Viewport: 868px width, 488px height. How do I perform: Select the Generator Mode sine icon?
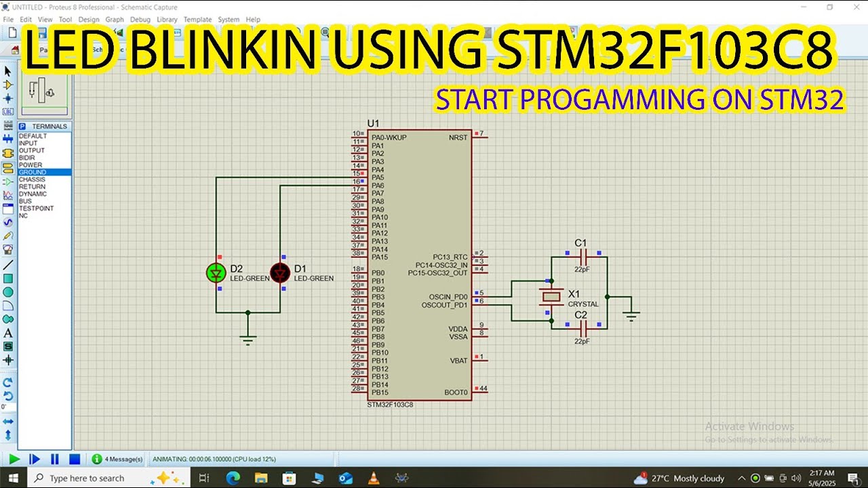coord(8,222)
